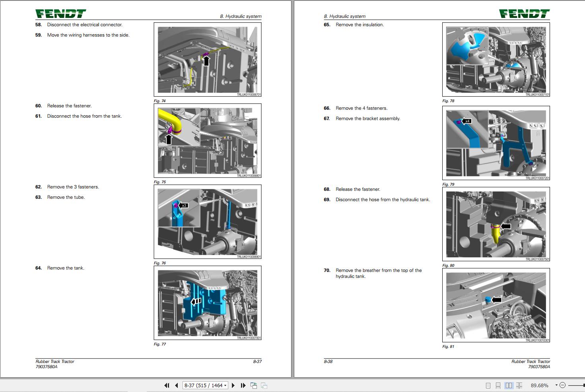Screen dimensions: 585x392
Task: Click the zoom slider track
Action: 577,385
